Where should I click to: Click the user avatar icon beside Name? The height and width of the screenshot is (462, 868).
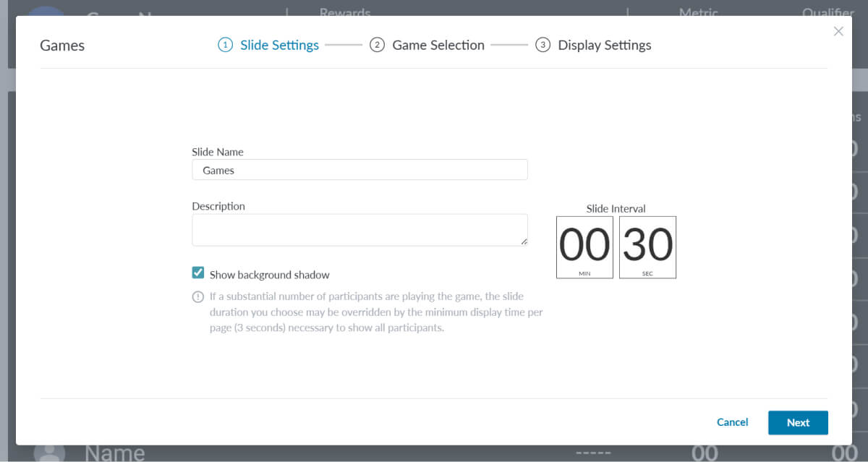49,453
